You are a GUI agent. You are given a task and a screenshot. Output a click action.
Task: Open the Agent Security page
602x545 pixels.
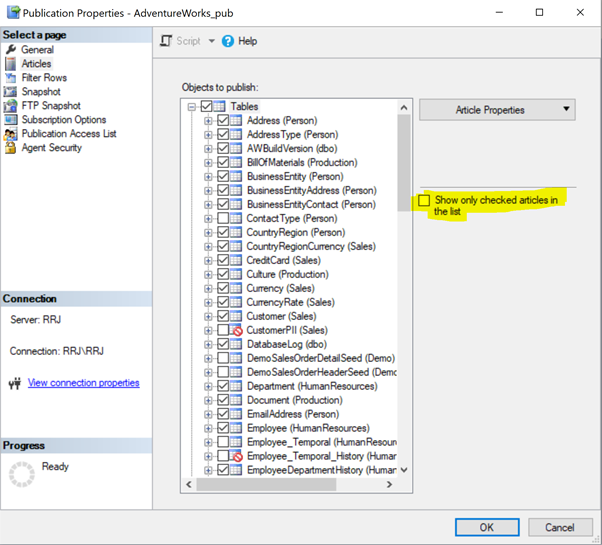pyautogui.click(x=51, y=148)
